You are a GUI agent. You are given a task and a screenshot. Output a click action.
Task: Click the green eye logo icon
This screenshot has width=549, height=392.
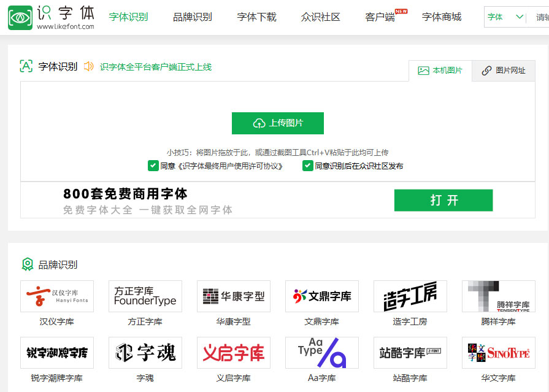[20, 18]
